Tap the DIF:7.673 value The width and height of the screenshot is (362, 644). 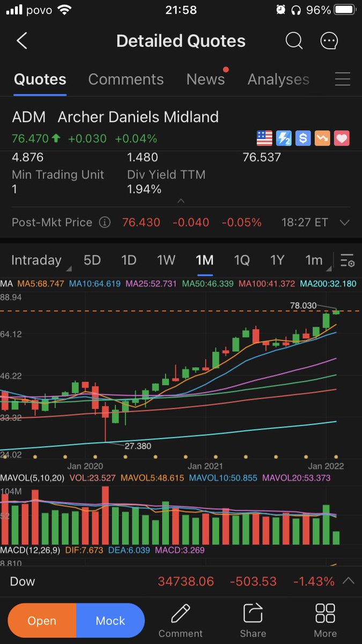pyautogui.click(x=84, y=550)
